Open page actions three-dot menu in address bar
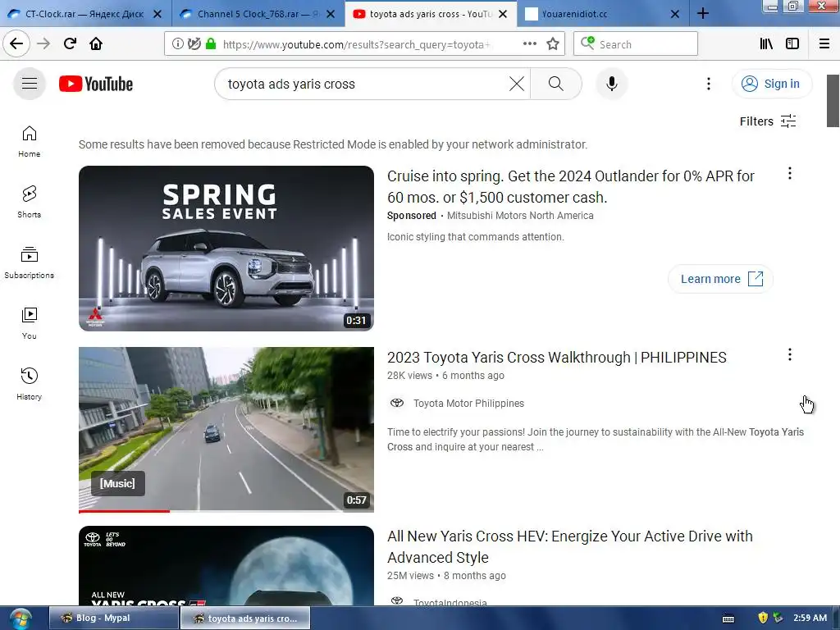The height and width of the screenshot is (630, 840). pos(530,44)
